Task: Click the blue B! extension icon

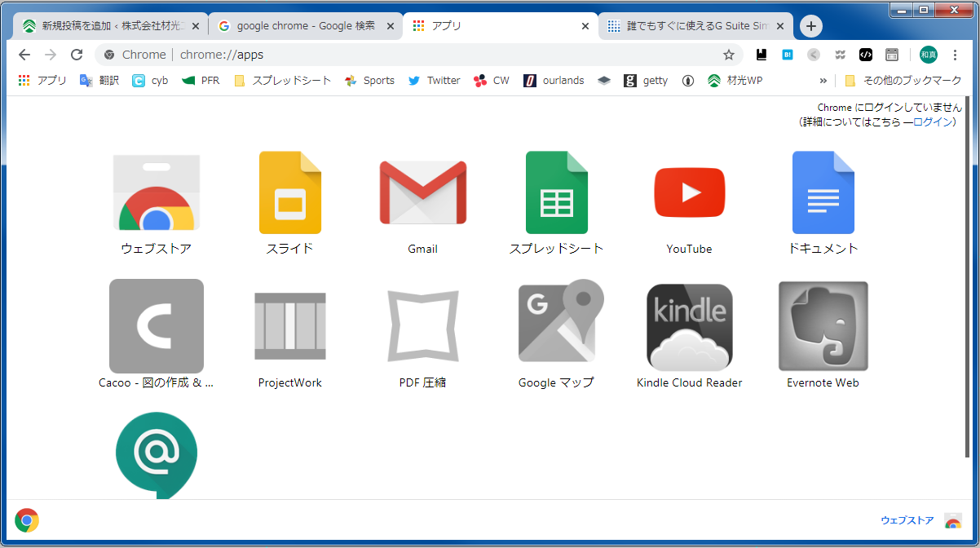Action: click(788, 55)
